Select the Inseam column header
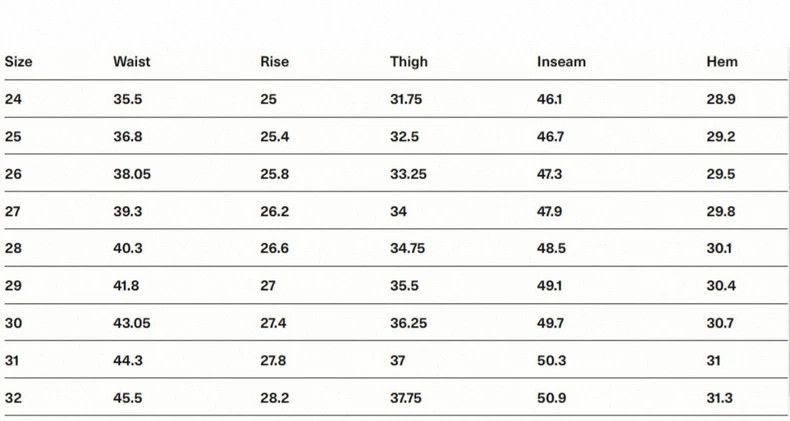 (x=561, y=61)
